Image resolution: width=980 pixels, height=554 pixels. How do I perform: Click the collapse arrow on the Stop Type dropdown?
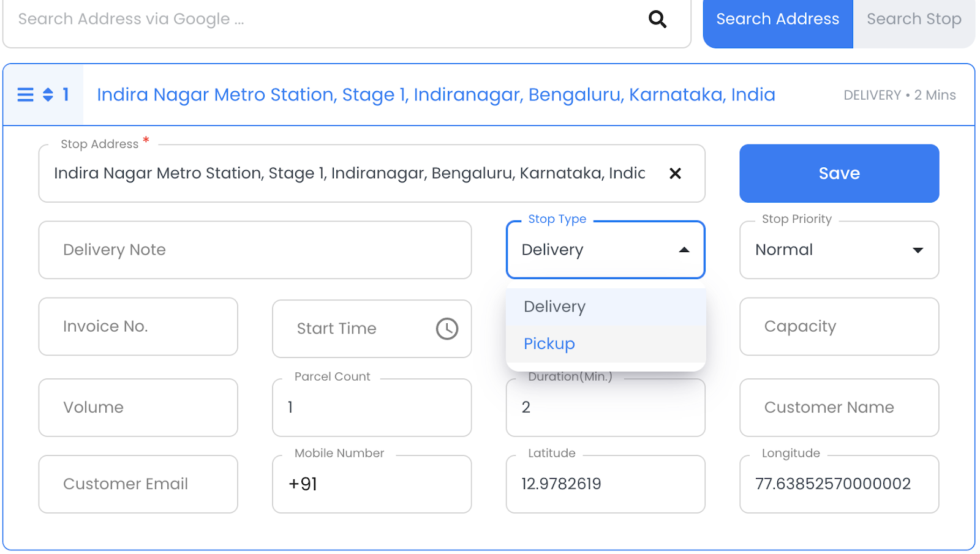683,250
